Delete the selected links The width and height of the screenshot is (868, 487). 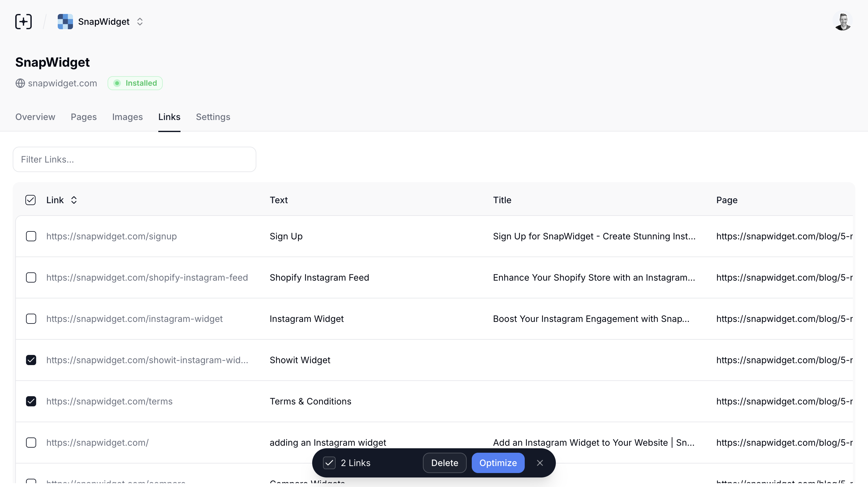click(444, 463)
